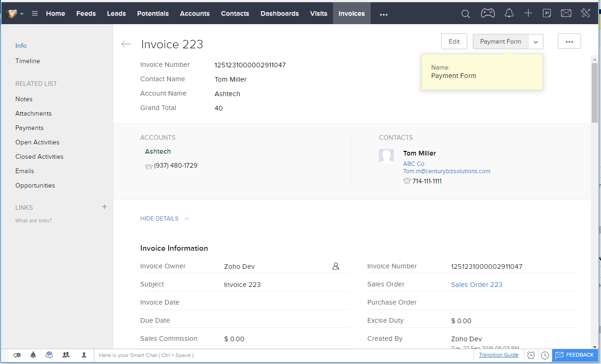Open the Home tab
The width and height of the screenshot is (601, 364).
(55, 13)
